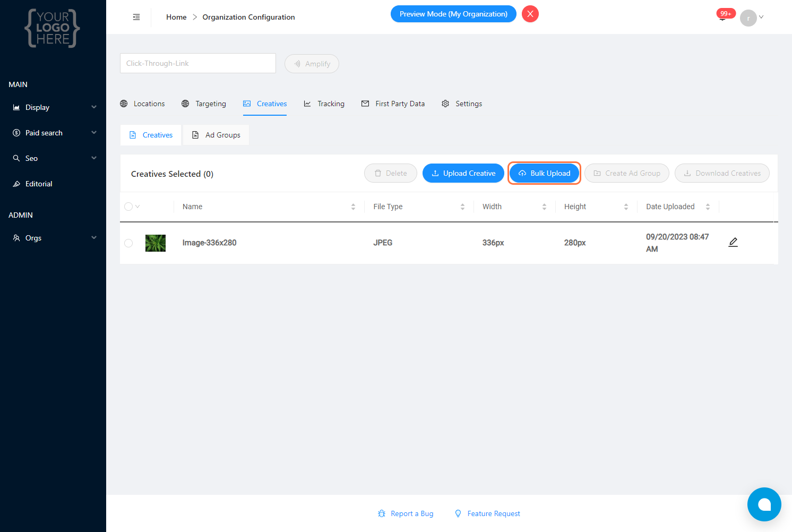Sort table by Width column sorter
792x532 pixels.
[544, 207]
